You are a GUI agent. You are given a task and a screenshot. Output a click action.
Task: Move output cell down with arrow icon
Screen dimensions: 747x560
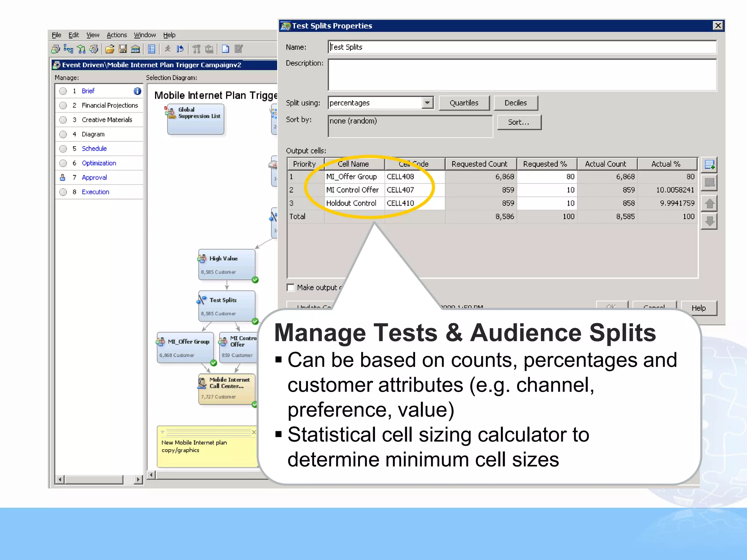[x=709, y=221]
